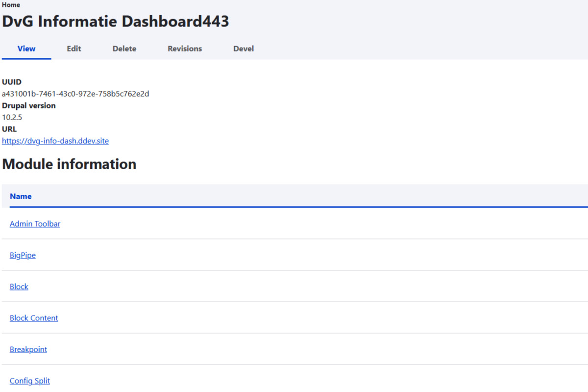The width and height of the screenshot is (588, 392).
Task: Click the BigPipe module link
Action: [23, 255]
